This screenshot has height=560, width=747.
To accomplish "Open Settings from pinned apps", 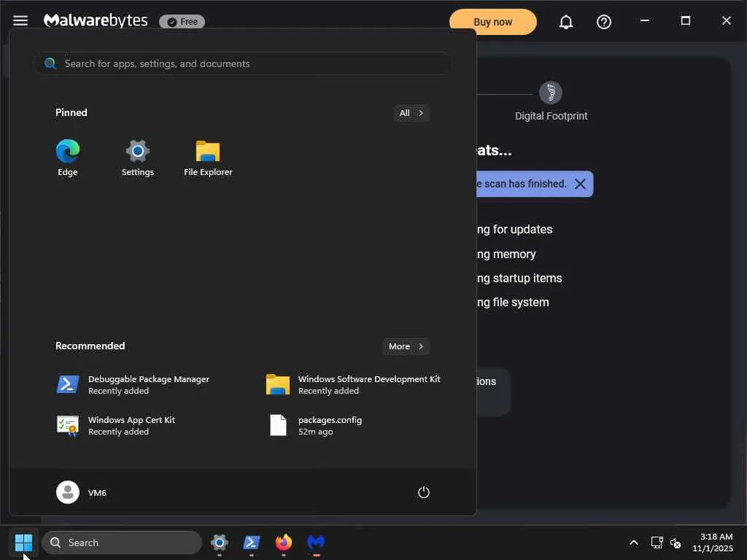I will click(x=138, y=158).
